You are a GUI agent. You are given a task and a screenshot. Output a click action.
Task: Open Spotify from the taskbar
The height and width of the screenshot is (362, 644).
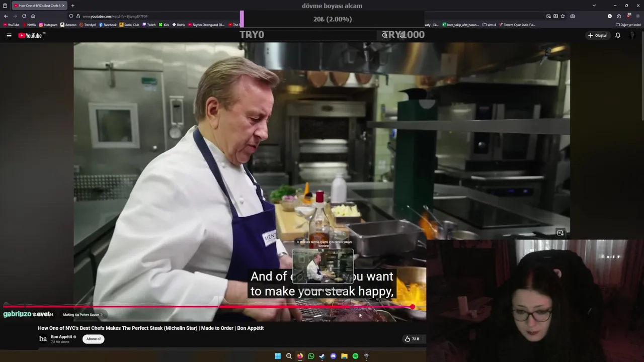click(x=355, y=356)
